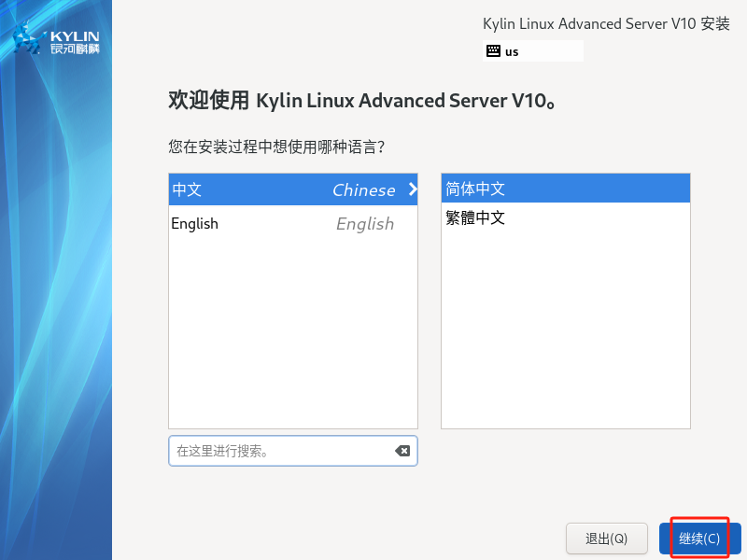Click the blue decorative sidebar banner
This screenshot has height=560, width=747.
tap(56, 327)
